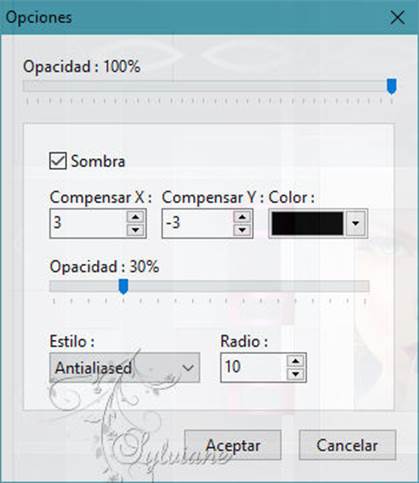The width and height of the screenshot is (419, 483).
Task: Decrease Radio value with down arrow
Action: (296, 374)
